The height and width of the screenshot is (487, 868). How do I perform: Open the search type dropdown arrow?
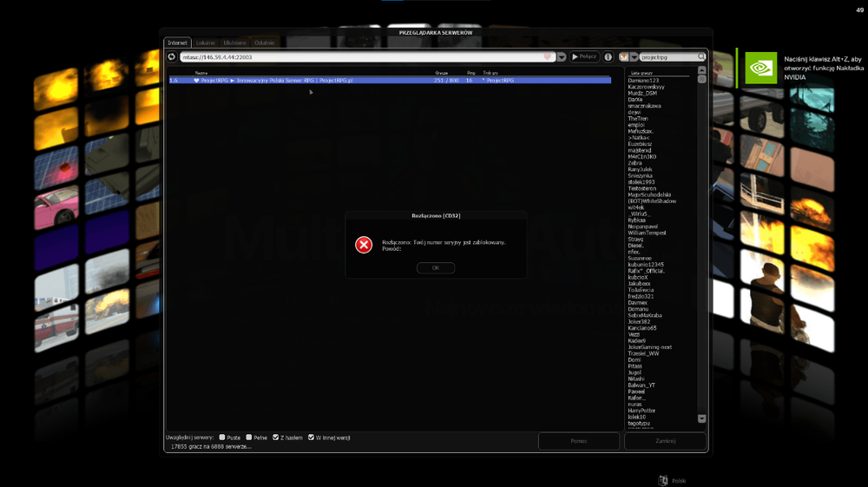point(634,57)
